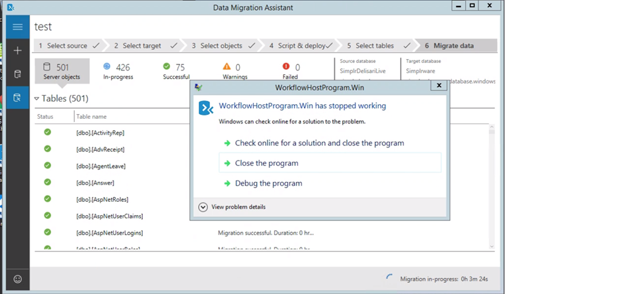Click the New project plus icon
Screen dimensions: 644x294
(18, 50)
